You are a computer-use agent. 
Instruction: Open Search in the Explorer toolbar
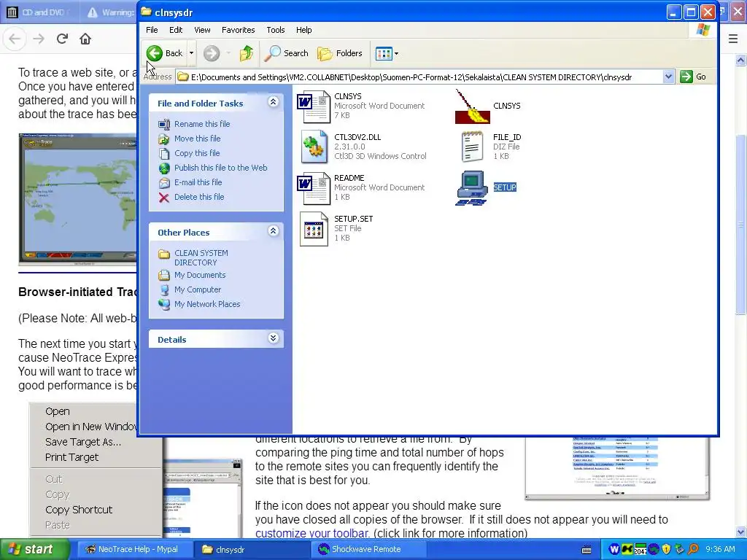286,53
